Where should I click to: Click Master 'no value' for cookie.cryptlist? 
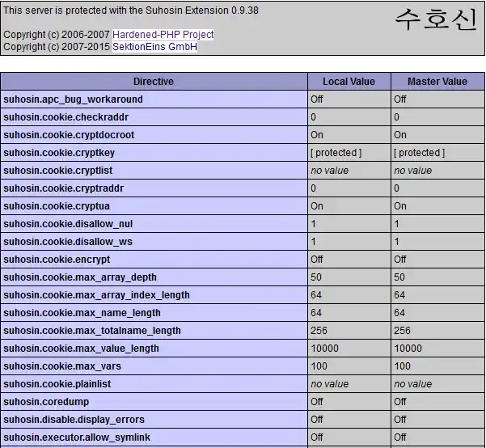[413, 171]
